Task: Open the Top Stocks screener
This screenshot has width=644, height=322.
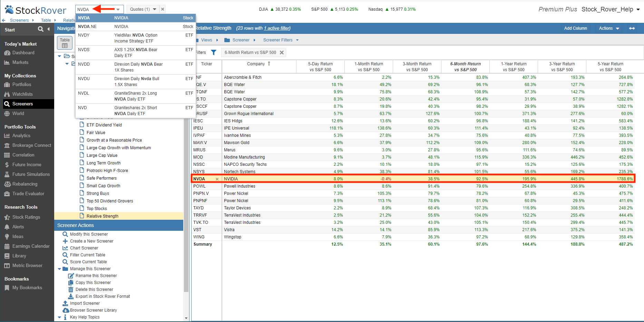Action: pos(97,209)
